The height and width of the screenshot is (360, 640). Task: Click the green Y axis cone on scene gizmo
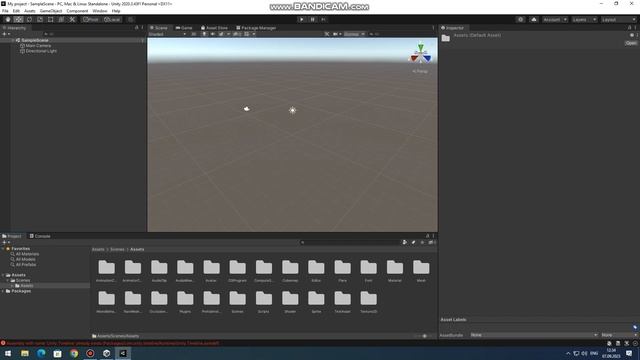(420, 47)
